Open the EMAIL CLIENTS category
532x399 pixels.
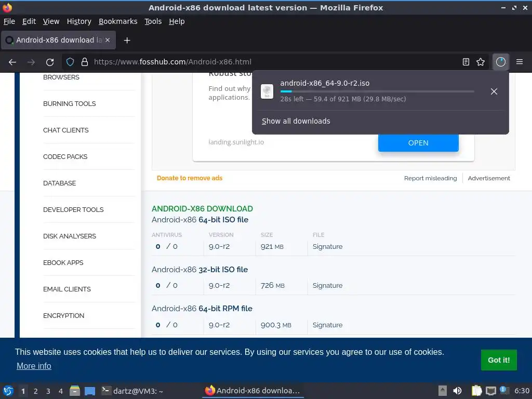pos(67,289)
